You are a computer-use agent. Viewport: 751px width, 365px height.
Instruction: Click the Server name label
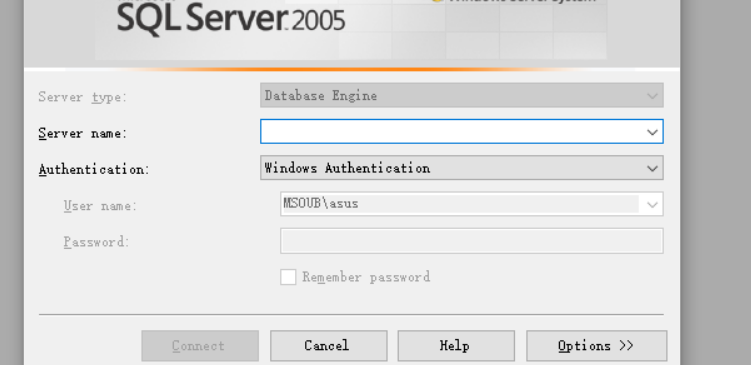click(82, 134)
